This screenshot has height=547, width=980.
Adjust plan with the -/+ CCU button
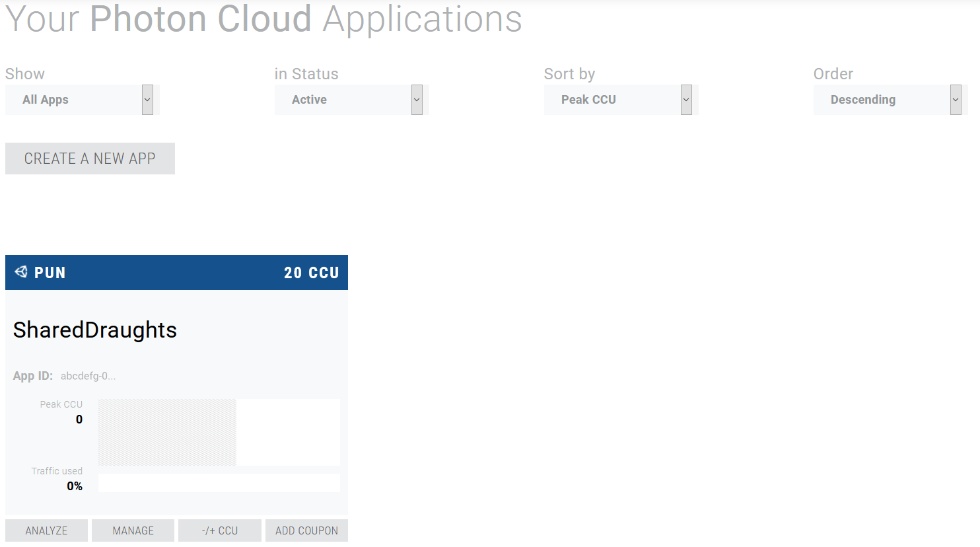click(219, 530)
